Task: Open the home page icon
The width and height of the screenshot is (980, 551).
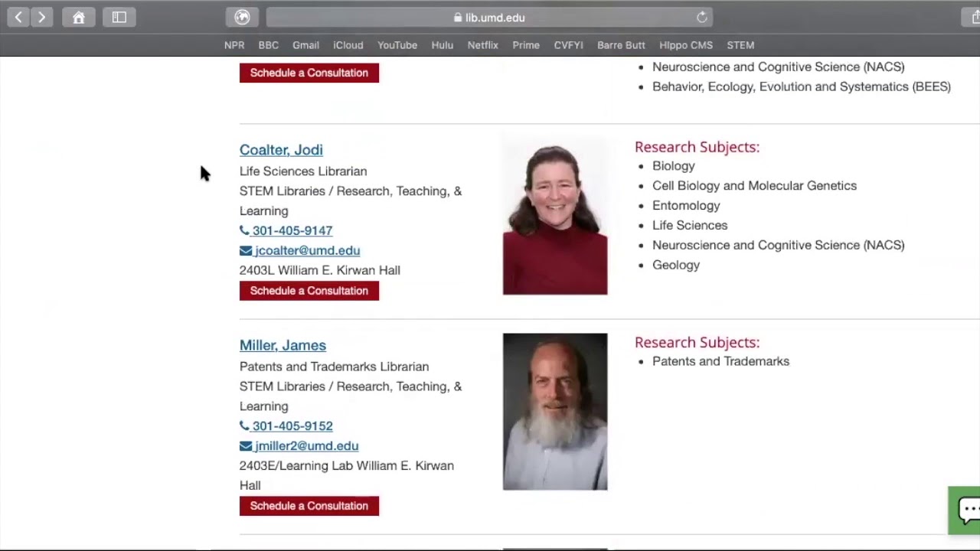Action: pyautogui.click(x=78, y=17)
